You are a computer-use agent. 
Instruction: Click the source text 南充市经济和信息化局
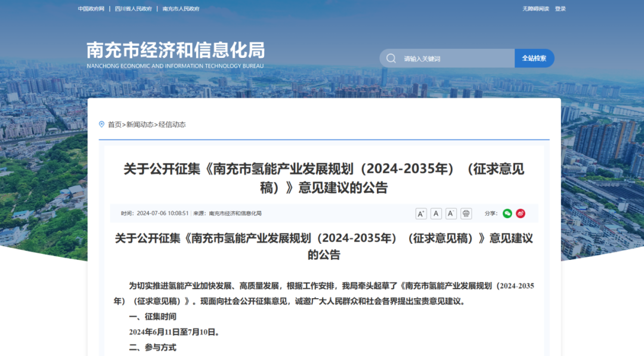coord(236,213)
